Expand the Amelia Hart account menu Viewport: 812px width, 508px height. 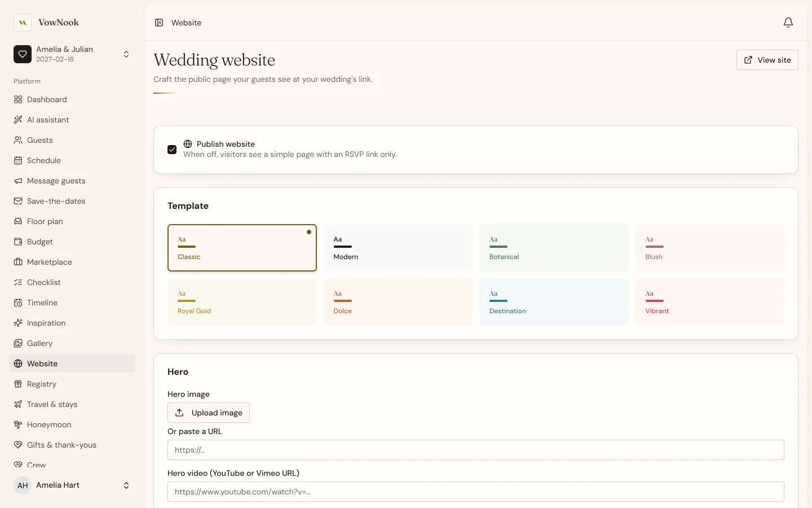(72, 485)
